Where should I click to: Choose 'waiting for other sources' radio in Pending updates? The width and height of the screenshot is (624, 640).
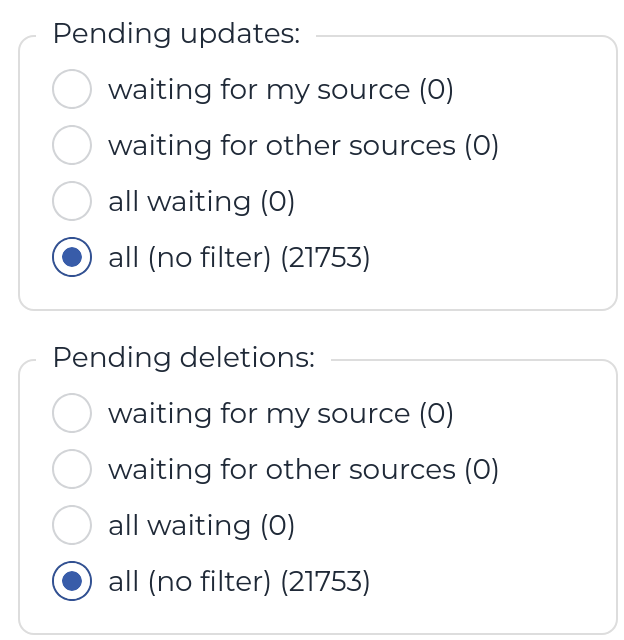point(72,145)
